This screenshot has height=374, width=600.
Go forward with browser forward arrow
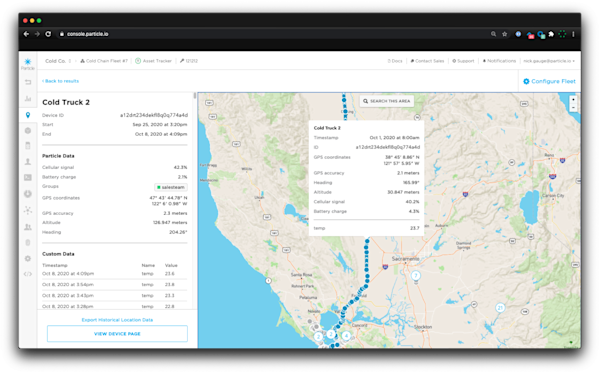click(x=37, y=34)
